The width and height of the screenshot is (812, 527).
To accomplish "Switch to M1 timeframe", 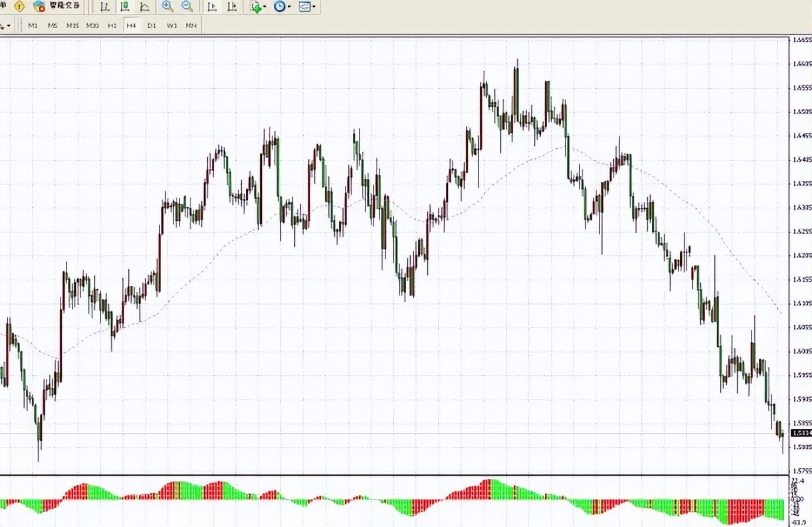I will [33, 25].
